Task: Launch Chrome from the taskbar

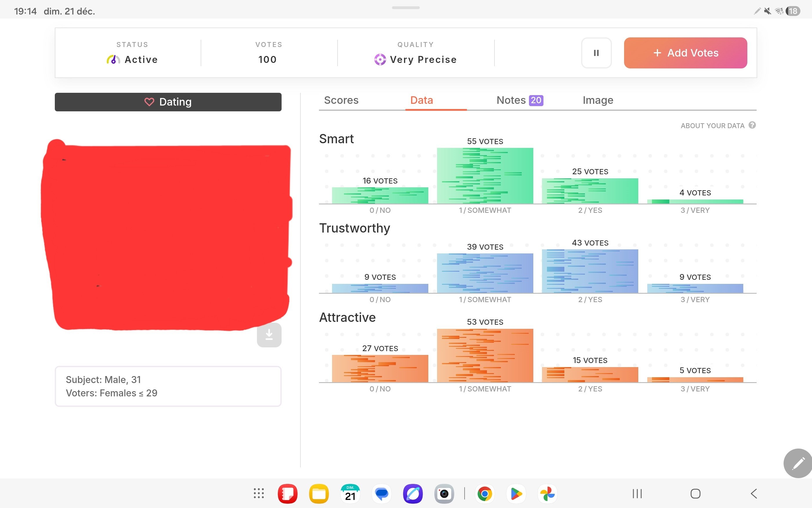Action: [485, 494]
